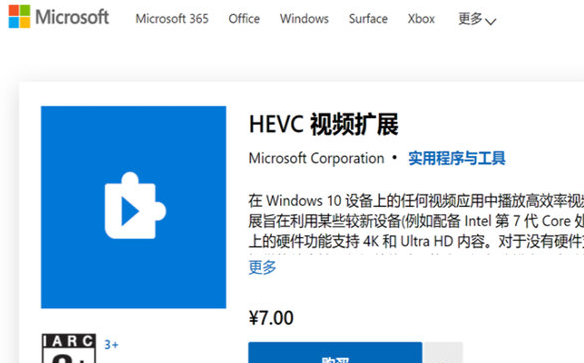Open the Windows navigation link
The image size is (584, 363).
tap(304, 19)
